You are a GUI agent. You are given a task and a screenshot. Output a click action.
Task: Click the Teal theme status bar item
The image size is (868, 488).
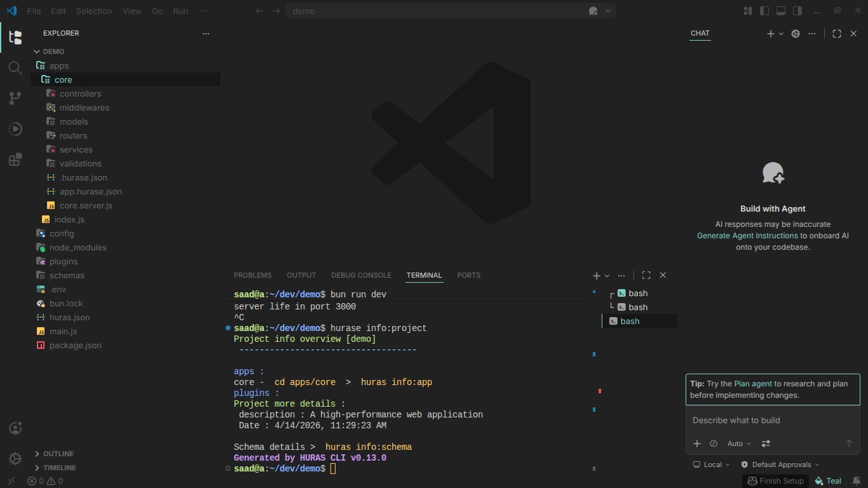[828, 481]
